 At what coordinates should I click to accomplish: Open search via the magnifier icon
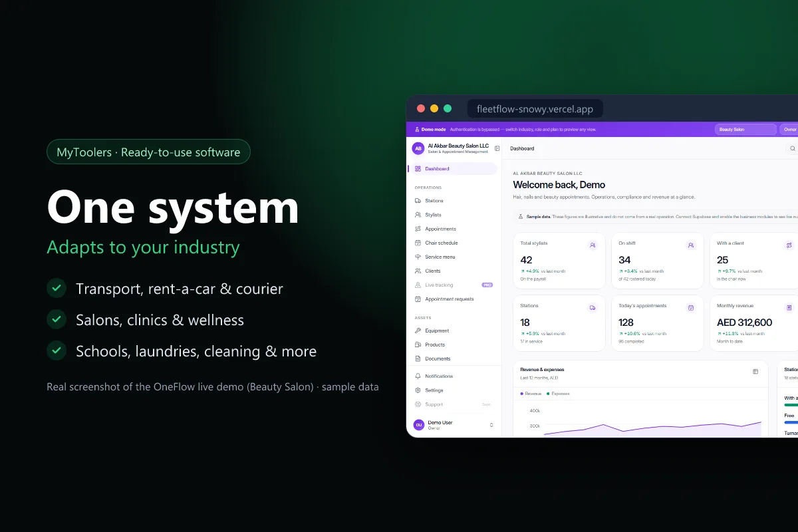click(x=792, y=148)
